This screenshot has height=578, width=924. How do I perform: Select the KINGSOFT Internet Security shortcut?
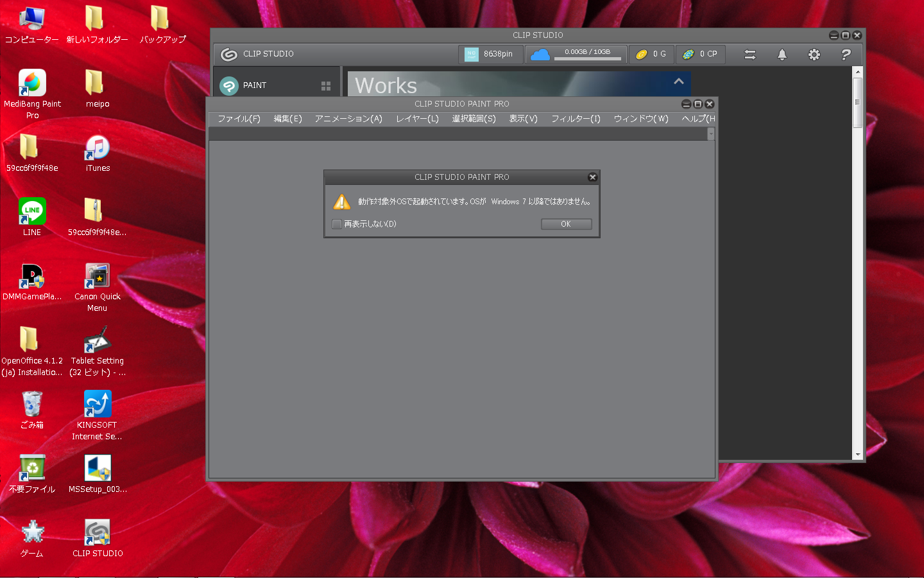(97, 416)
